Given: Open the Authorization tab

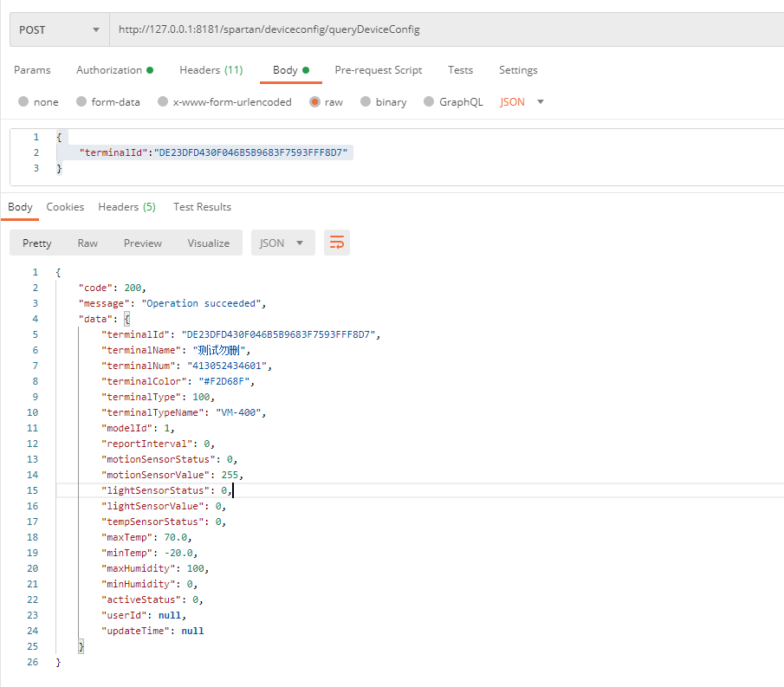Looking at the screenshot, I should click(x=113, y=70).
